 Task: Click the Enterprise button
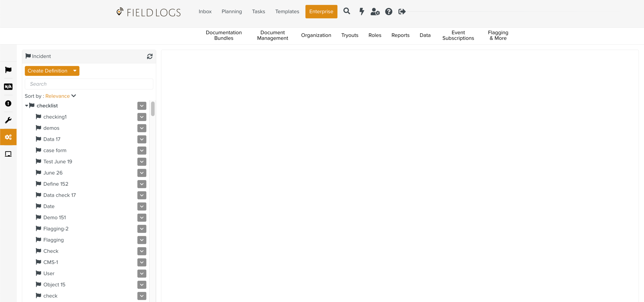coord(321,12)
